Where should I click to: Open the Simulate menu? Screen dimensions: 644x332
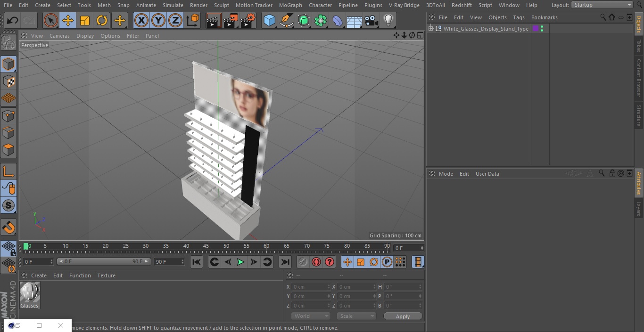(173, 5)
